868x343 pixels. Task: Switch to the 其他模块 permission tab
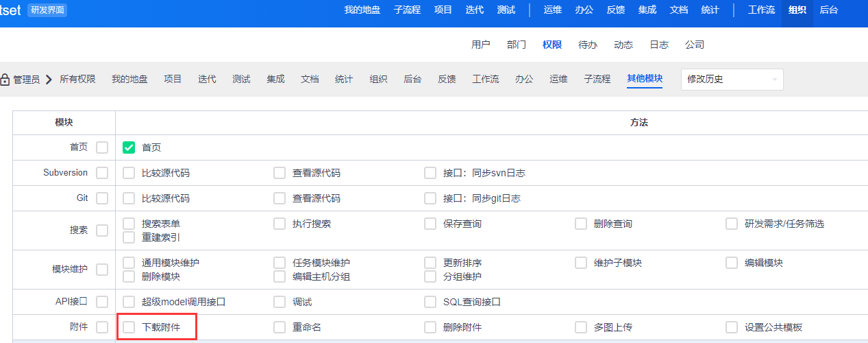(645, 79)
